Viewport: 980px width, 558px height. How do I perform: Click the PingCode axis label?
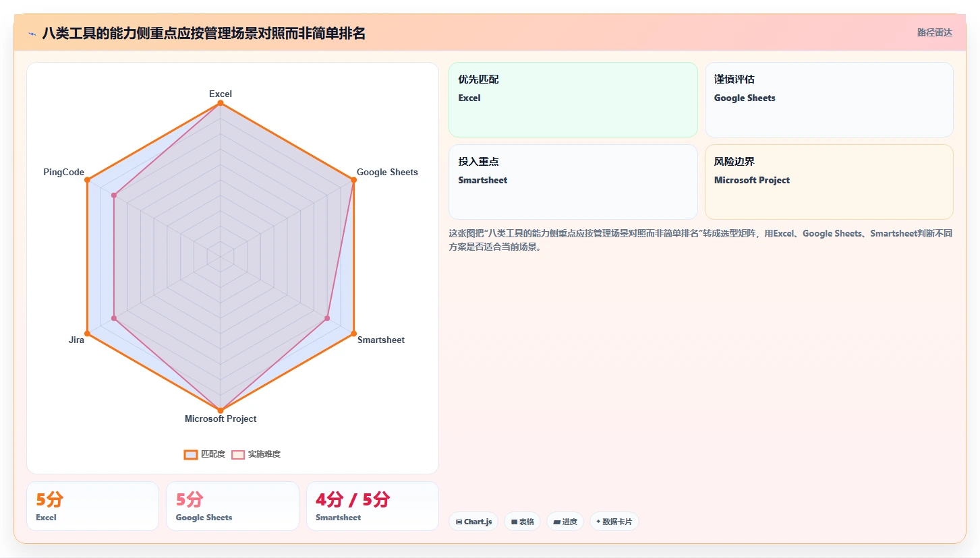63,172
